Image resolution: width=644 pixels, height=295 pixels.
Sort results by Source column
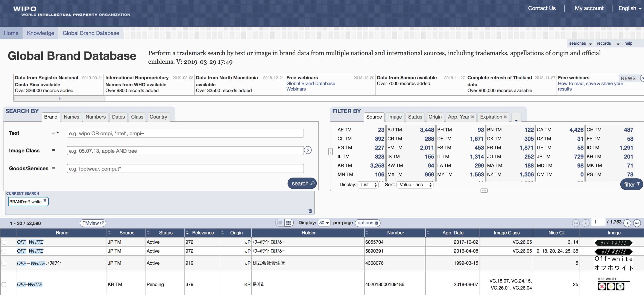pyautogui.click(x=109, y=233)
